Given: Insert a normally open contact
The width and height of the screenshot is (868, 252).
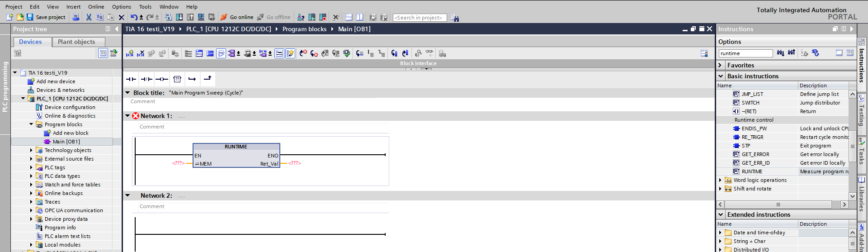Looking at the screenshot, I should pyautogui.click(x=131, y=79).
